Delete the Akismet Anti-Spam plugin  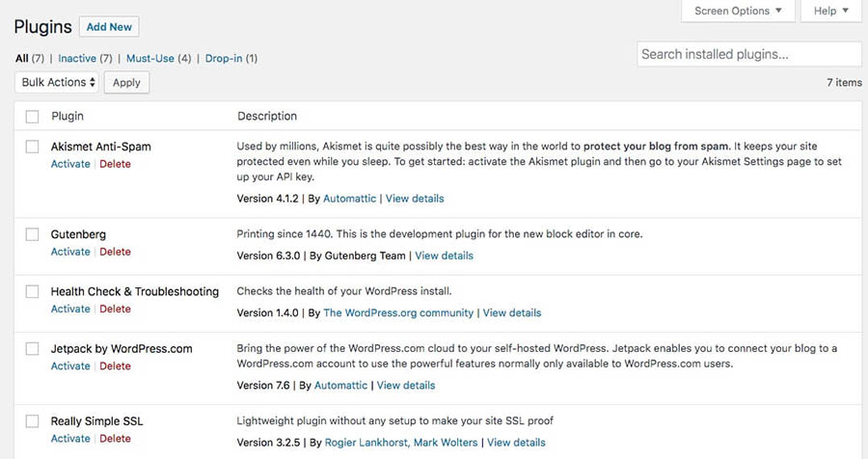115,164
